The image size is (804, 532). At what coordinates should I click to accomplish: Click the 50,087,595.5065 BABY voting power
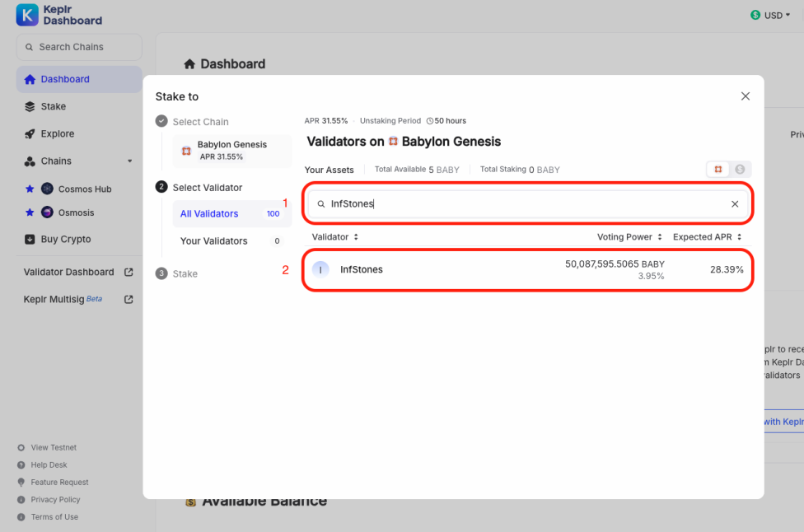click(615, 264)
